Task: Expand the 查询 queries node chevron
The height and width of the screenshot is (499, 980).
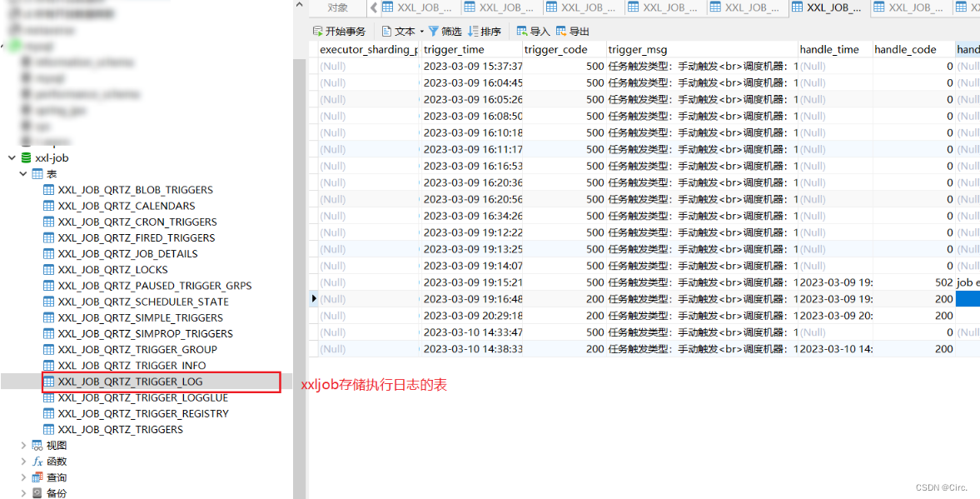Action: pos(23,477)
